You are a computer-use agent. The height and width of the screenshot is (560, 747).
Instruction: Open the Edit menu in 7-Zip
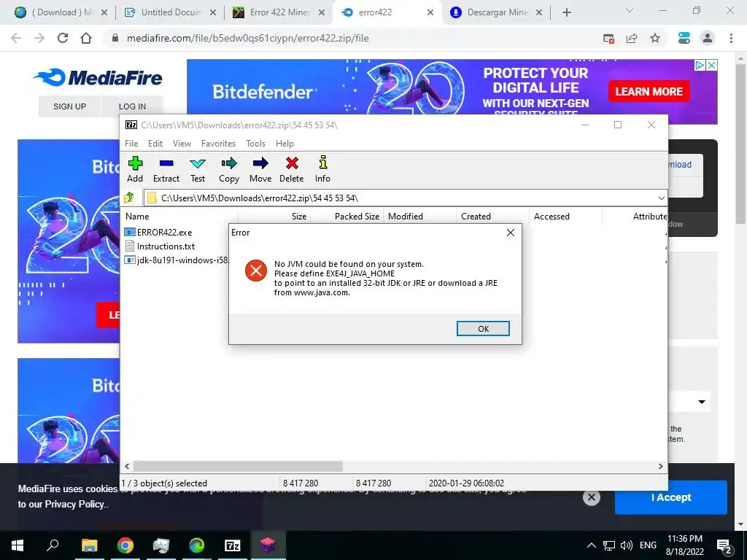coord(155,144)
